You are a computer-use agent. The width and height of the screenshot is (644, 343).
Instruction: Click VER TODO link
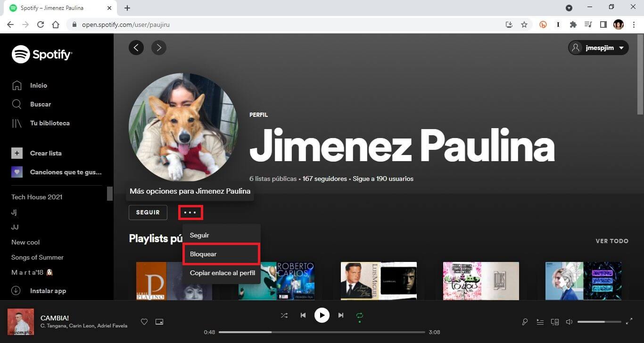pyautogui.click(x=612, y=241)
